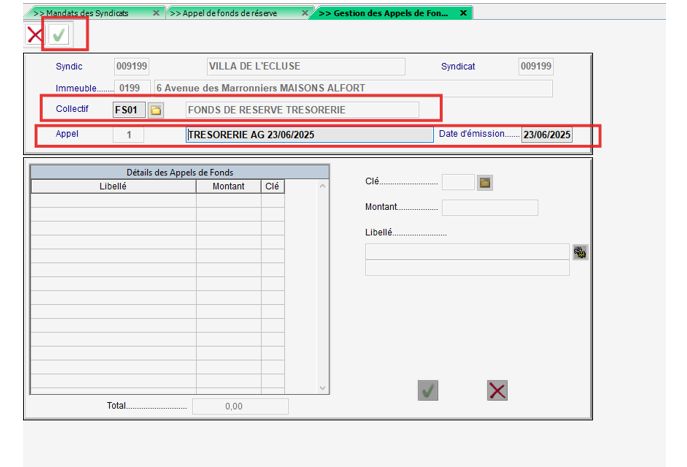Close the Mandats des Syndicats tab
Viewport: 687px width, 467px height.
pyautogui.click(x=156, y=13)
